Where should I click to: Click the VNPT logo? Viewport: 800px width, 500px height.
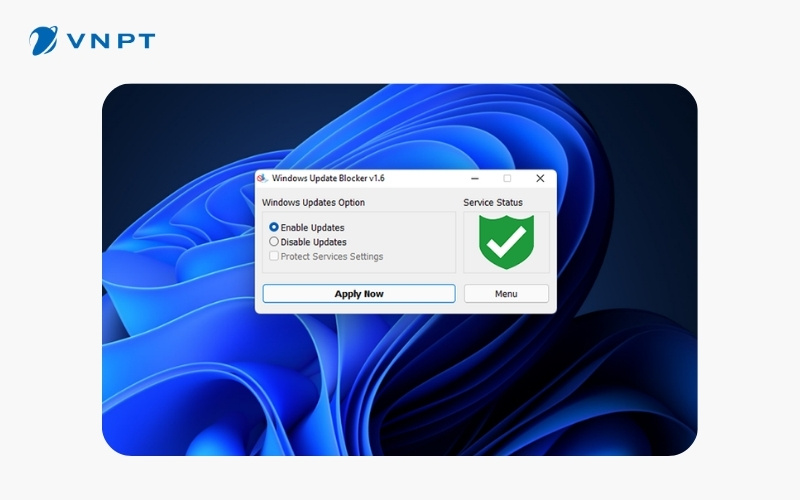[x=92, y=41]
